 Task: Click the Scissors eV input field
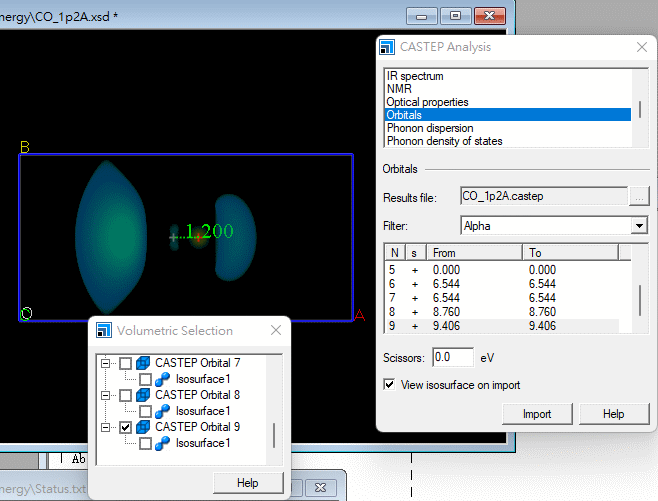[x=454, y=357]
